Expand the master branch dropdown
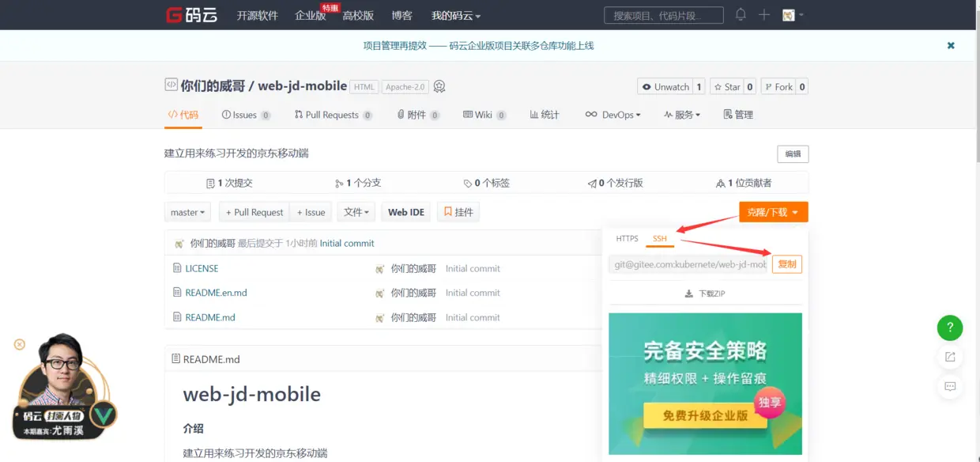The image size is (980, 462). pos(188,212)
